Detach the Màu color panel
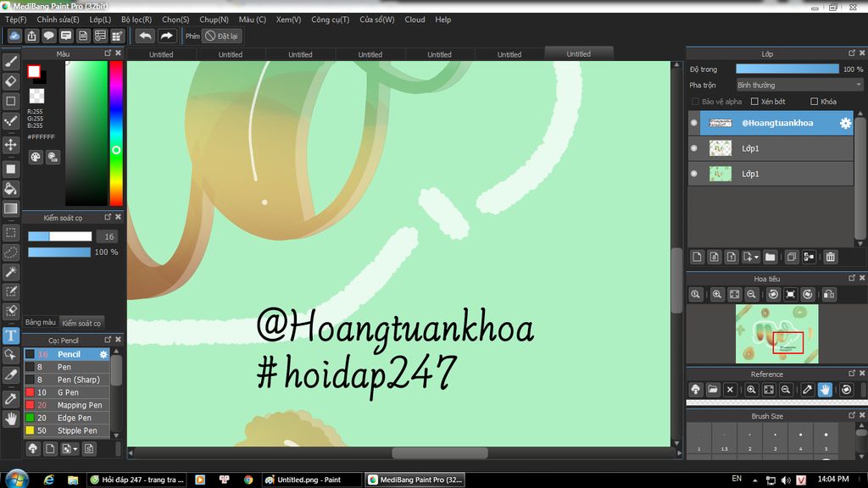868x488 pixels. (108, 53)
